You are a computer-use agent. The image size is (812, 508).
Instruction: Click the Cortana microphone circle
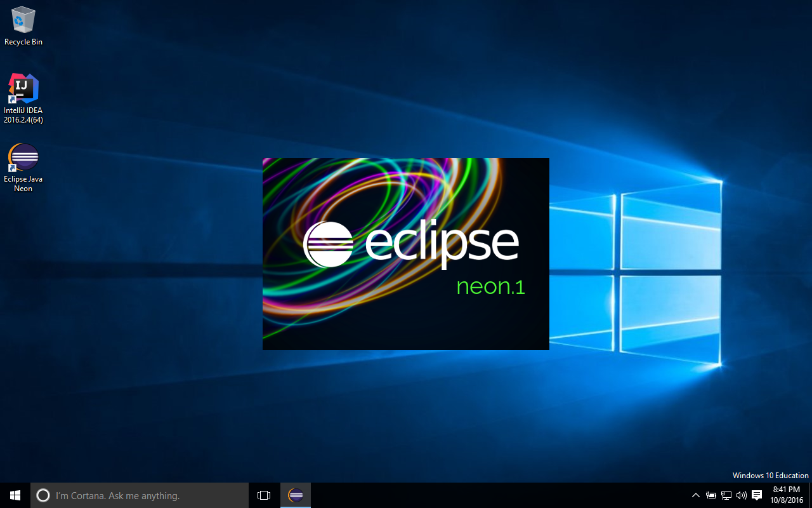43,495
